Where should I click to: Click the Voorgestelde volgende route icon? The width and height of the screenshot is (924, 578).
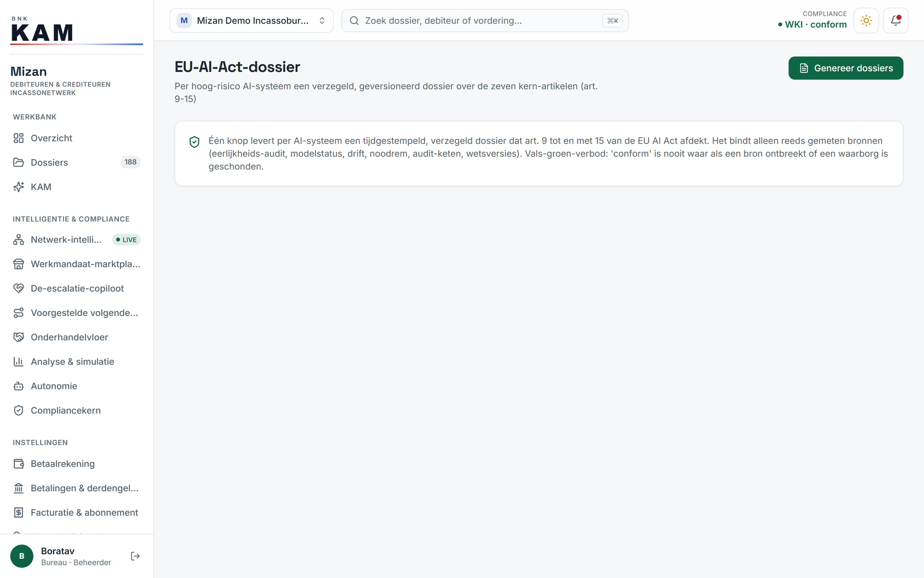(x=18, y=313)
